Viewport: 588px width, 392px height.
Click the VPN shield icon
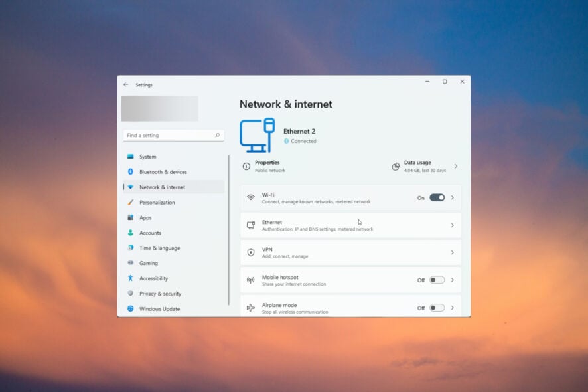(x=251, y=252)
